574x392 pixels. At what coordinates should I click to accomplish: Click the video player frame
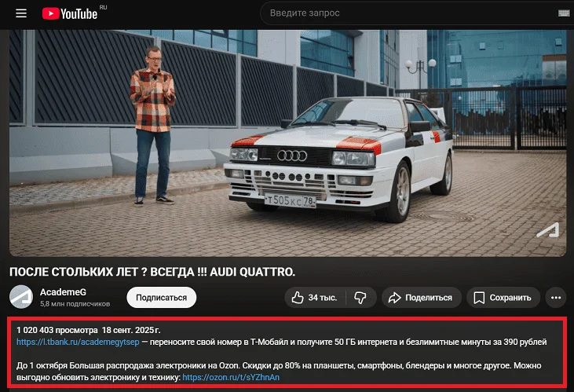(x=287, y=143)
